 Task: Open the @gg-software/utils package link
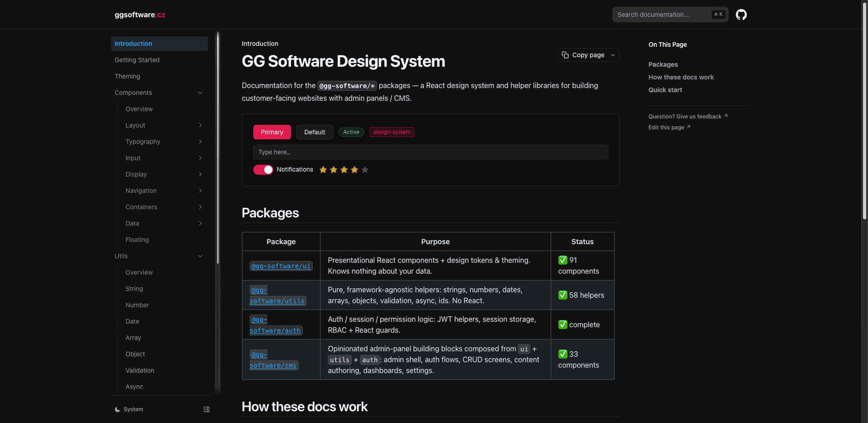277,295
